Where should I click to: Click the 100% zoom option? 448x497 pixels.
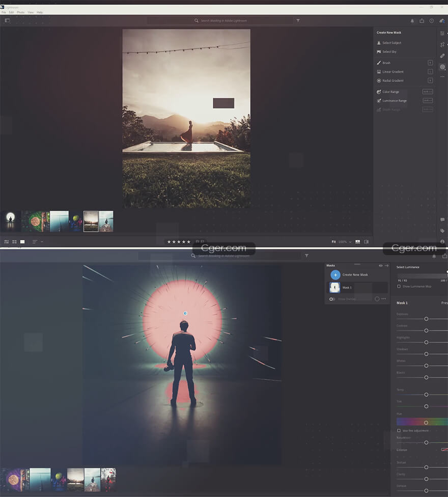[x=343, y=242]
